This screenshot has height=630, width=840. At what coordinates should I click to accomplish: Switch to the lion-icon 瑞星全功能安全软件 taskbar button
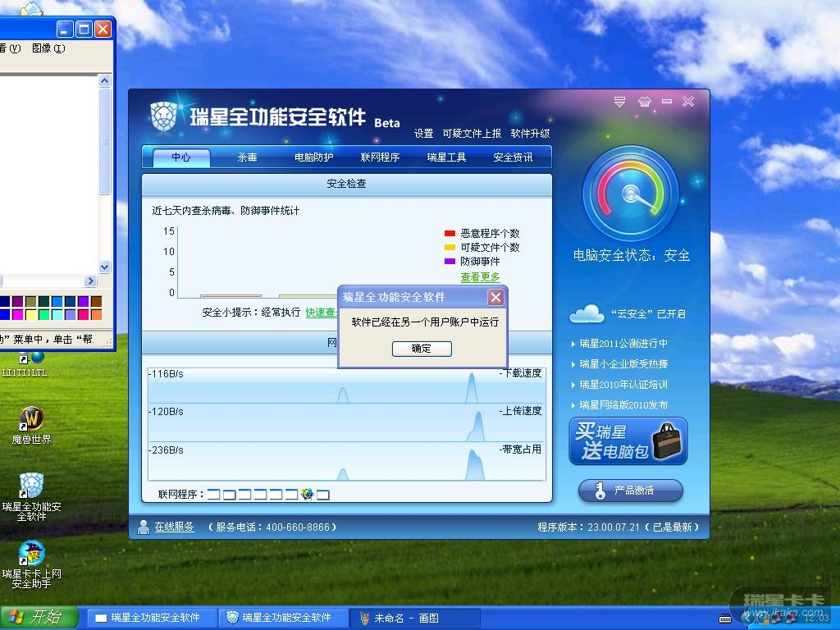pos(283,618)
